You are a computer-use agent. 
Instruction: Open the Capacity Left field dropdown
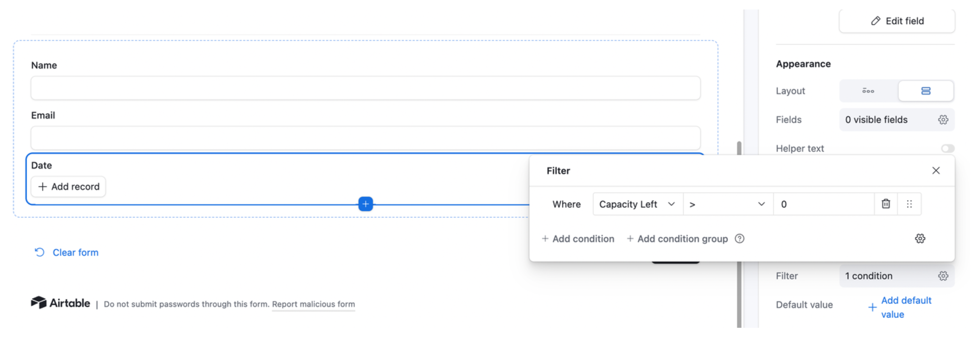(x=637, y=204)
